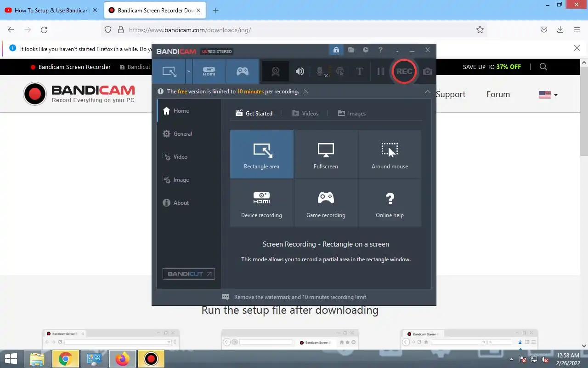Click Bandicam Screen Recorder in website black bar
588x368 pixels.
coord(71,67)
